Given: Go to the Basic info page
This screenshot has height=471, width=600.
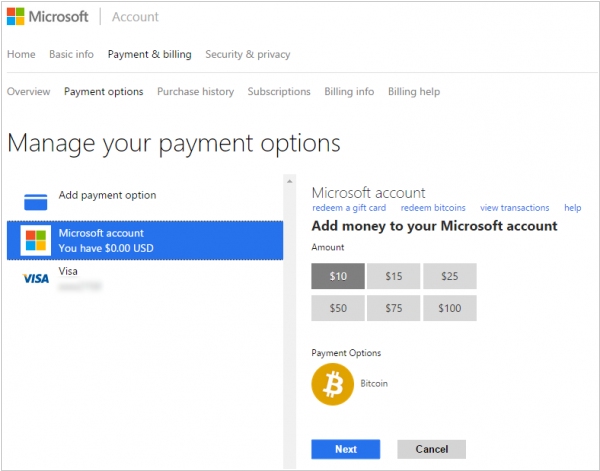Looking at the screenshot, I should (71, 54).
